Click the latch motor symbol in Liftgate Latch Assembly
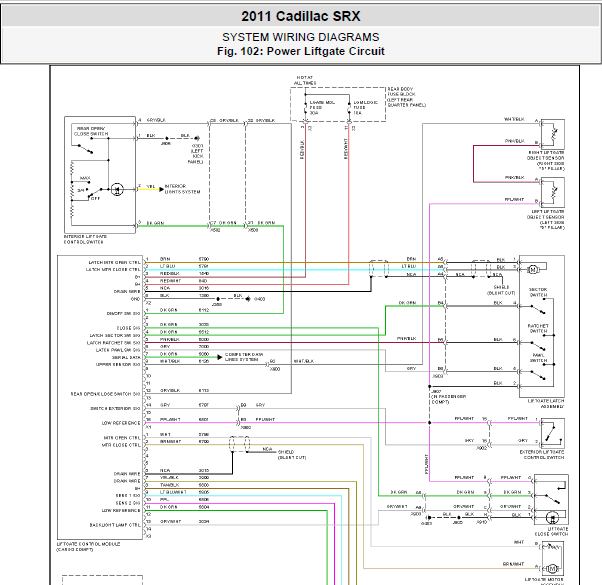 coord(533,269)
